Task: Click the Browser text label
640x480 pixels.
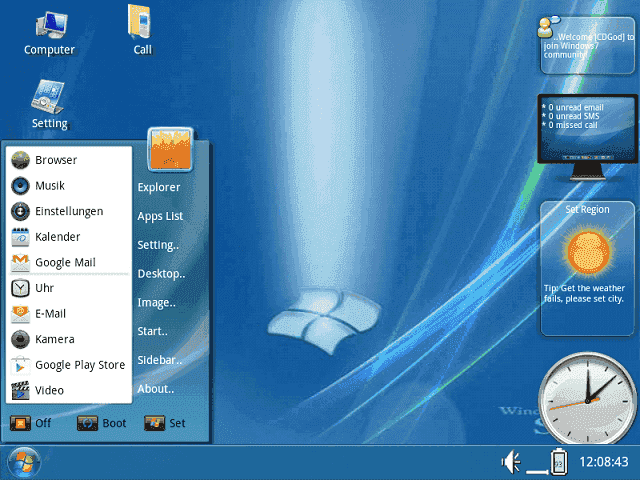Action: pos(56,160)
